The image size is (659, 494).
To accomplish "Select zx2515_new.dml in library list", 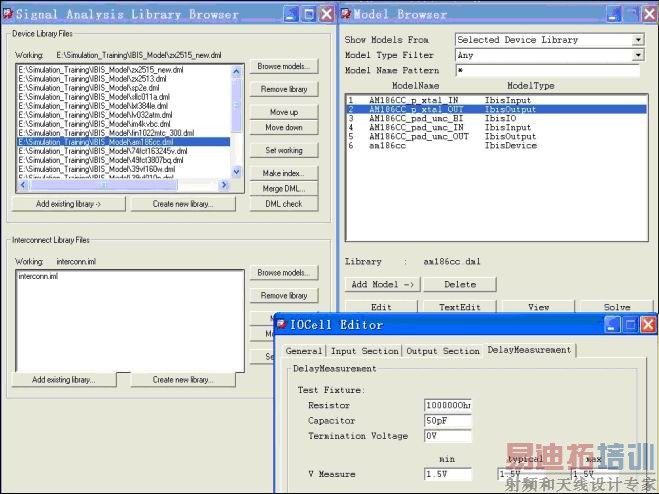I will [123, 70].
